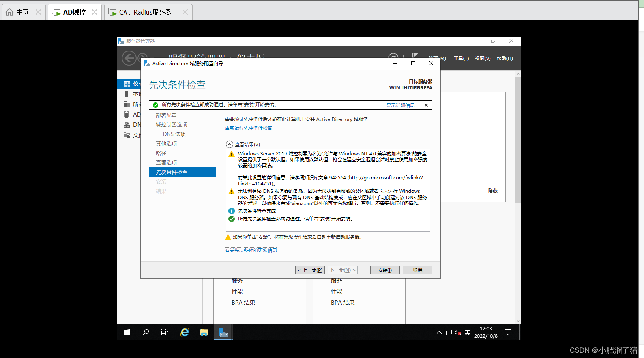Click right tile's 性能 item in Server Manager

click(x=337, y=292)
